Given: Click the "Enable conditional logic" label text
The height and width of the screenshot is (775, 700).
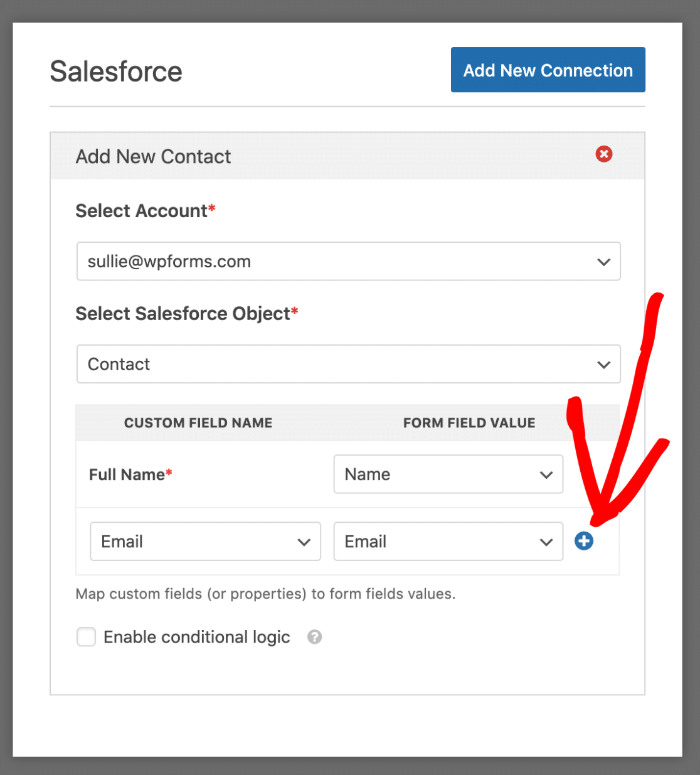Looking at the screenshot, I should tap(196, 637).
